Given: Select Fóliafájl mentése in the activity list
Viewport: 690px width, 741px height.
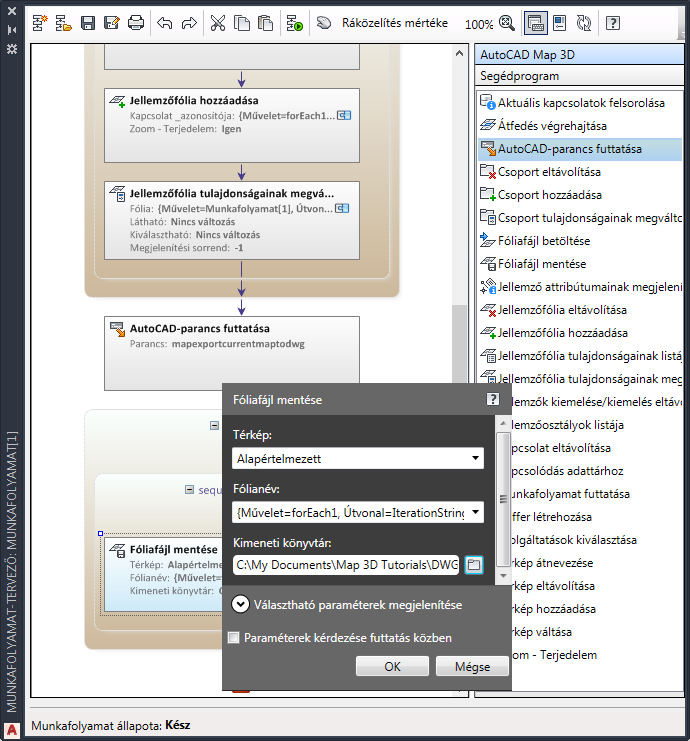Looking at the screenshot, I should (580, 264).
